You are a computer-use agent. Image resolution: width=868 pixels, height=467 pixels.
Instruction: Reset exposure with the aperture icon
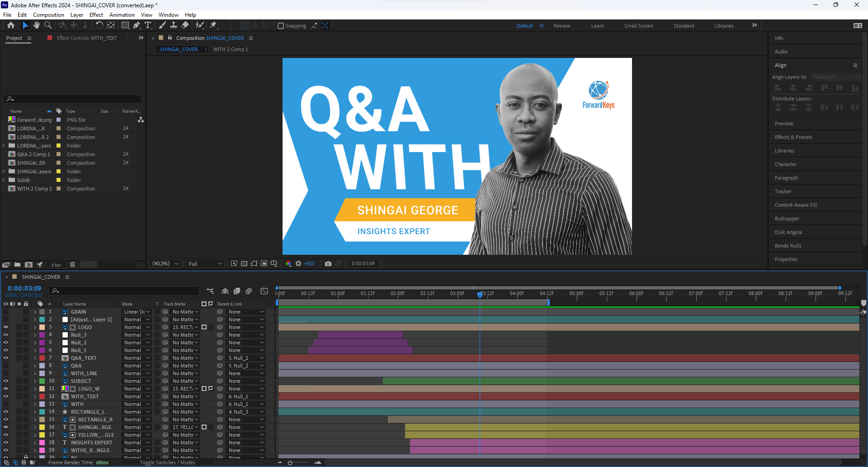point(298,263)
